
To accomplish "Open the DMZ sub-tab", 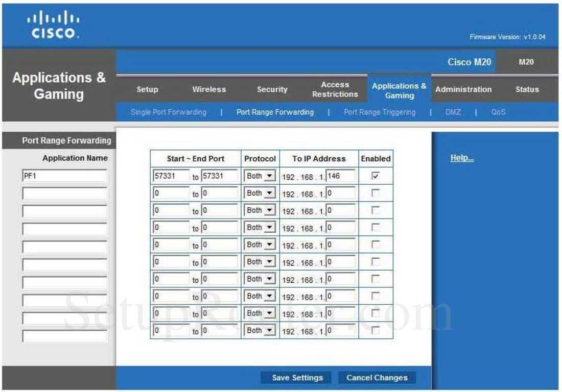I will coord(453,112).
